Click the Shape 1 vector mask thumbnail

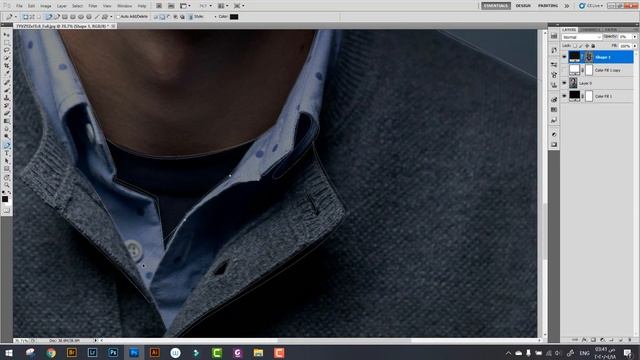pos(589,57)
